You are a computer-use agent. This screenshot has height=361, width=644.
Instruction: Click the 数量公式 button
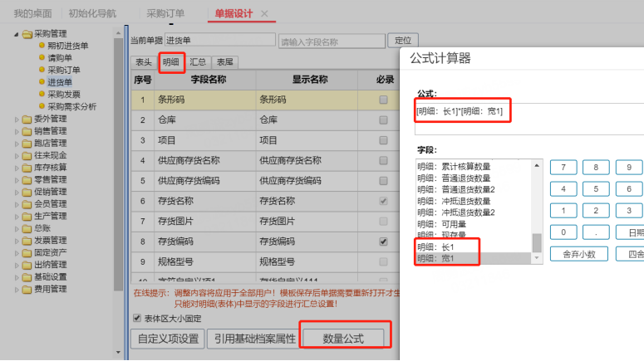343,339
